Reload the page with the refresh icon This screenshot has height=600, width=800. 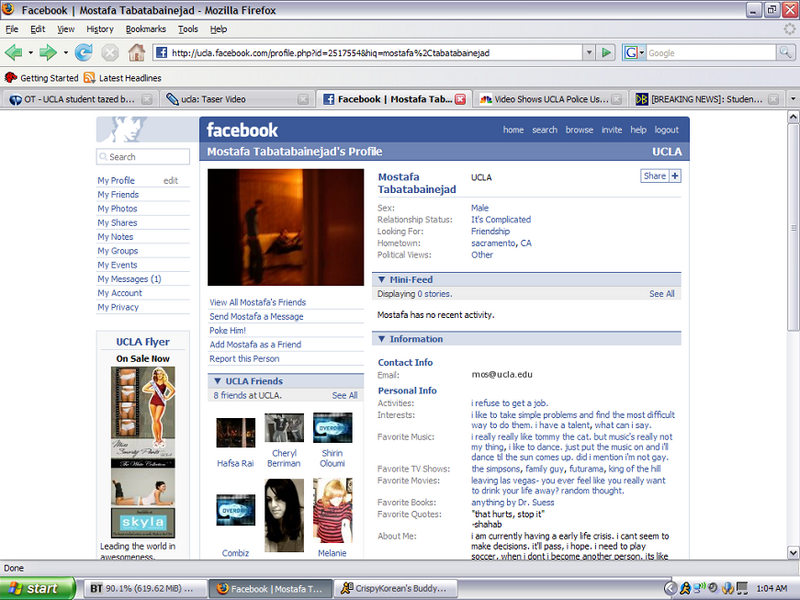[x=83, y=52]
